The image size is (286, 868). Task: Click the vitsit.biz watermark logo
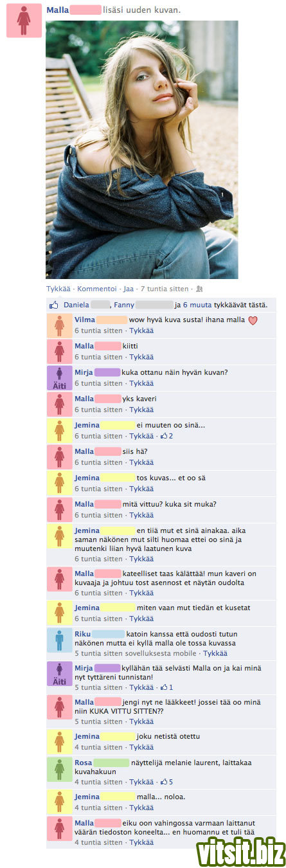[240, 851]
